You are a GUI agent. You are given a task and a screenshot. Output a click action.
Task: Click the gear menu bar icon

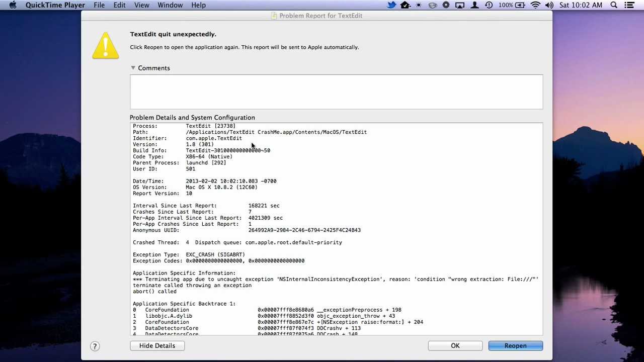(446, 5)
